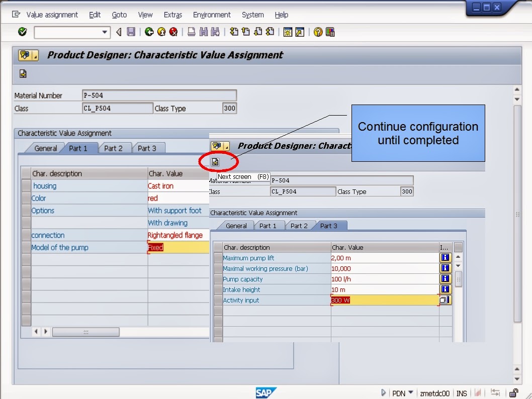532x399 pixels.
Task: Click the circled Next screen (F8) icon
Action: click(x=216, y=162)
